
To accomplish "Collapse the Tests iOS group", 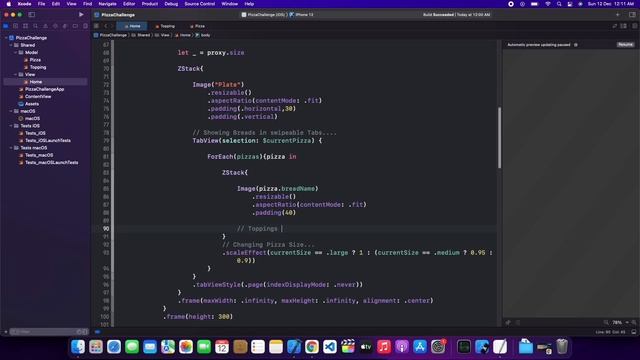I will coord(11,126).
